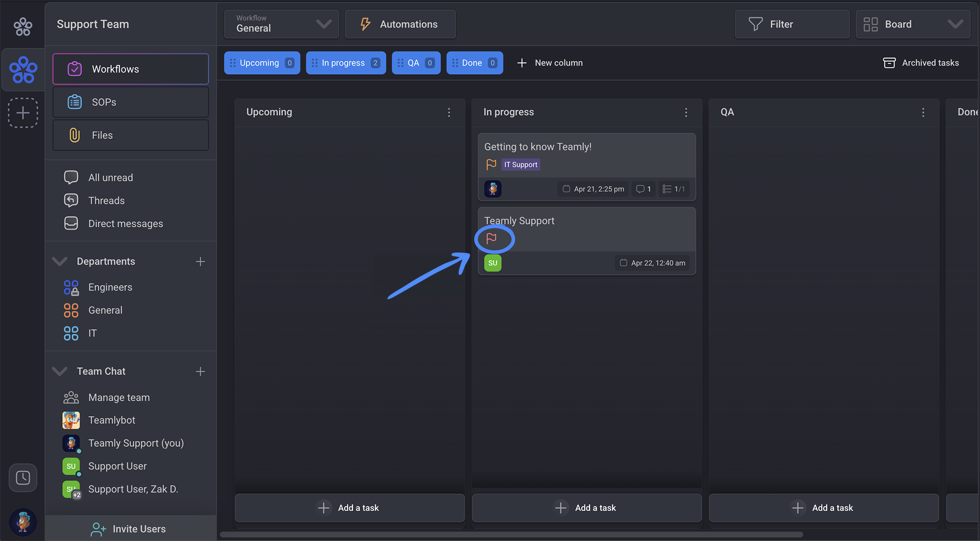Add a task in In progress column
980x541 pixels.
coord(586,508)
